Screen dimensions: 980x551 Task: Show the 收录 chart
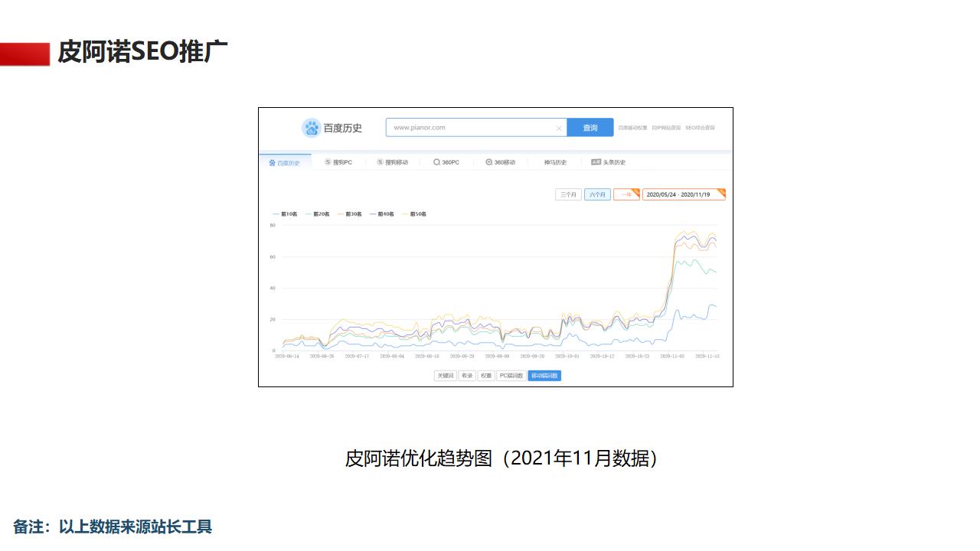point(467,376)
